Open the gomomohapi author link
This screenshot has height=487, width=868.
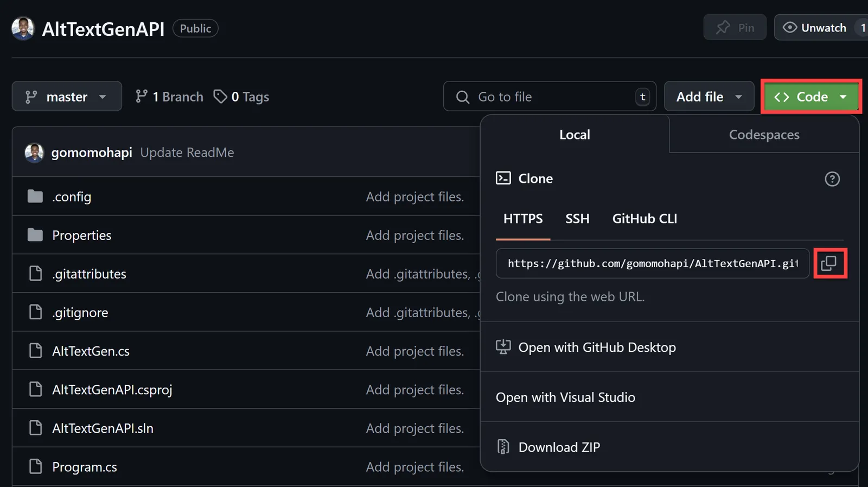(x=92, y=153)
